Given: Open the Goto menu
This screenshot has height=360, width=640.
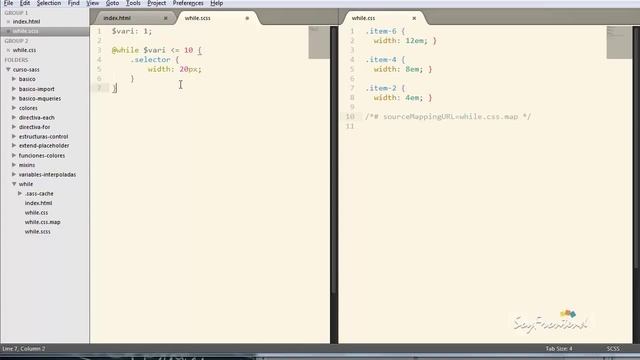Looking at the screenshot, I should (x=112, y=3).
